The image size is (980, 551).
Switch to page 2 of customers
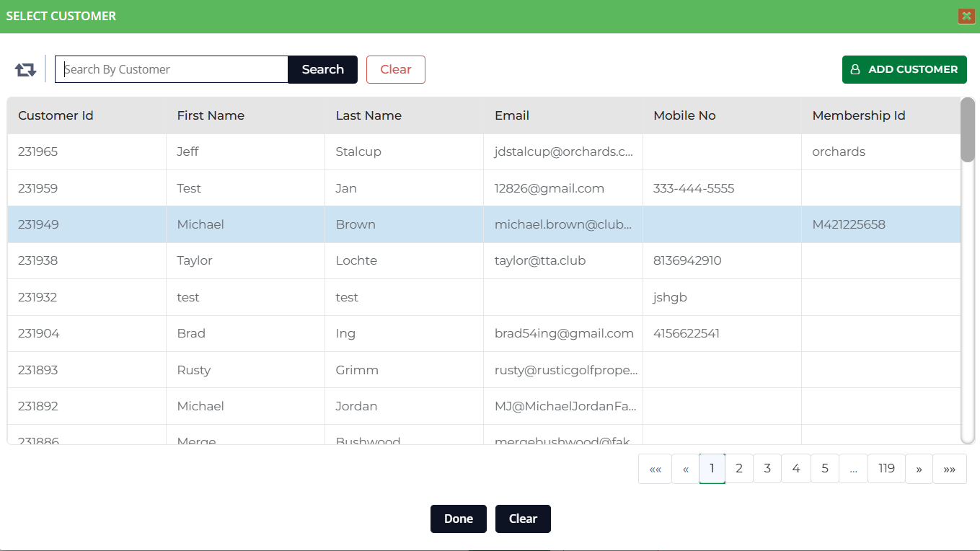click(738, 469)
